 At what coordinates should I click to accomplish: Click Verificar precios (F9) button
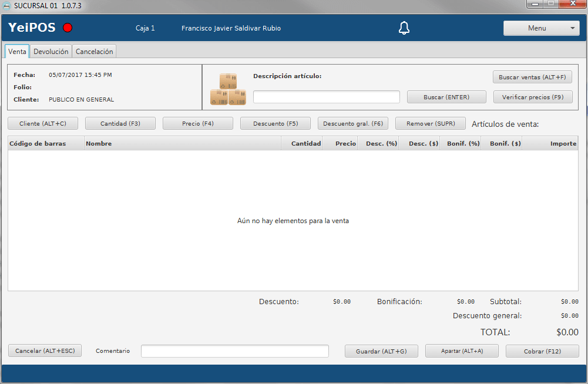532,97
